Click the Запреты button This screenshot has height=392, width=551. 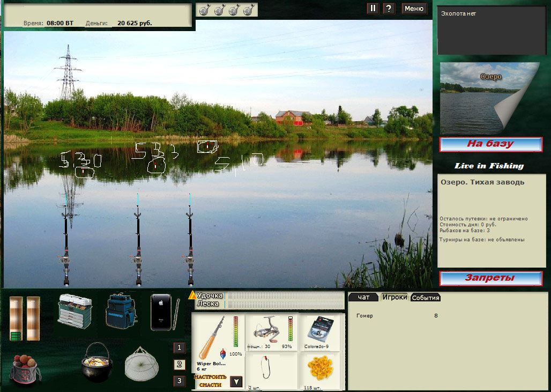490,278
